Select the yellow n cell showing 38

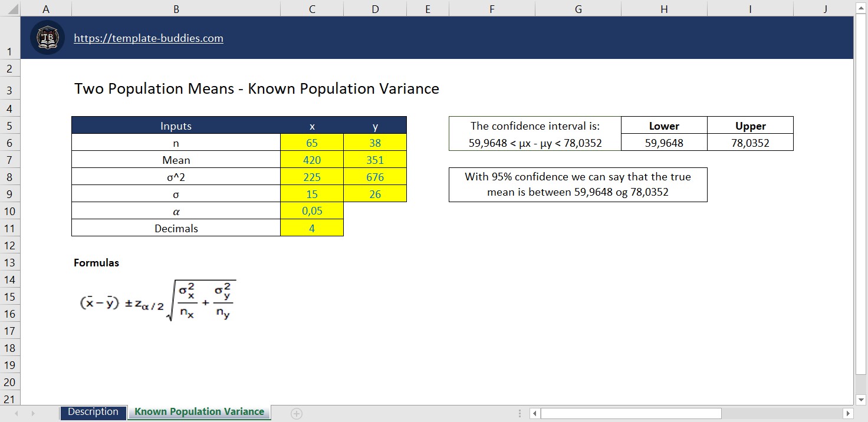(375, 143)
